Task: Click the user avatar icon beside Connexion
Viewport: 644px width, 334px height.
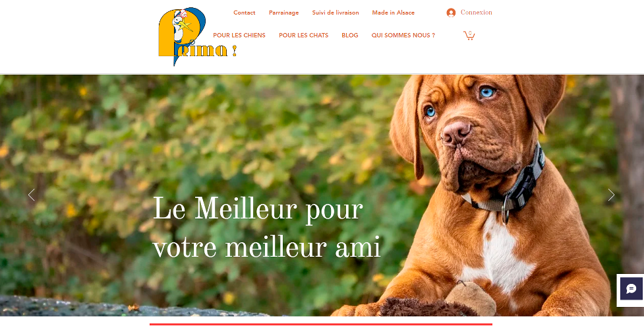Action: point(451,13)
